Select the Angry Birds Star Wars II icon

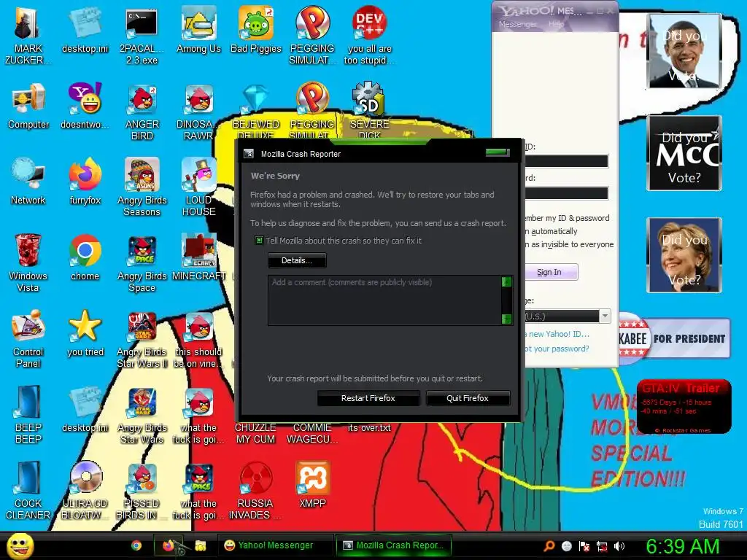coord(142,339)
